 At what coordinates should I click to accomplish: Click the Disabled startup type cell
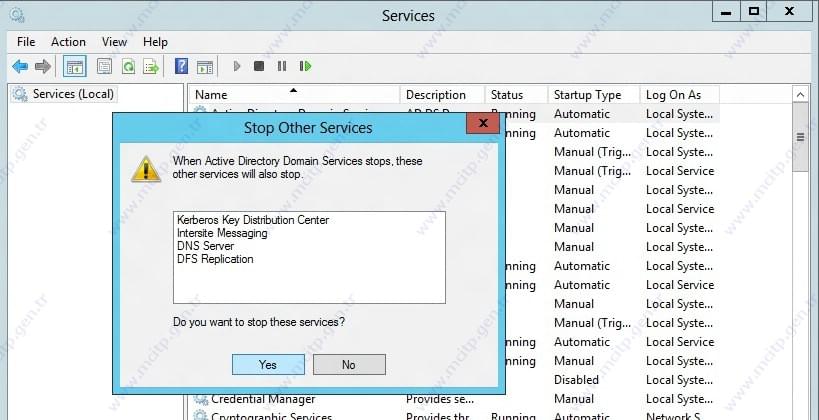576,380
